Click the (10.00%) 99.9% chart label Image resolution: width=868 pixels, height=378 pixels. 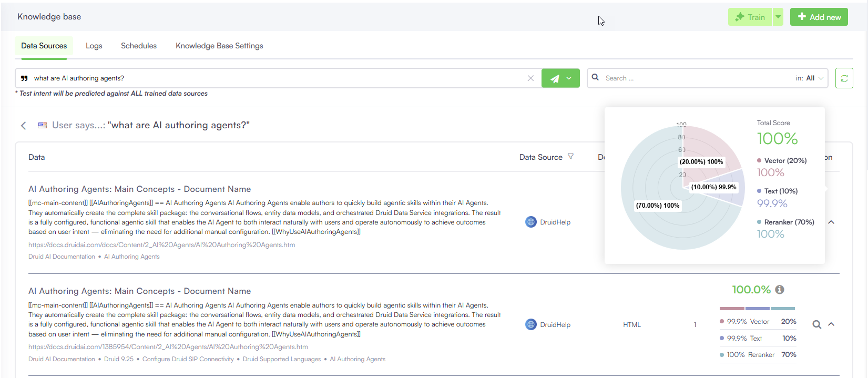click(713, 187)
